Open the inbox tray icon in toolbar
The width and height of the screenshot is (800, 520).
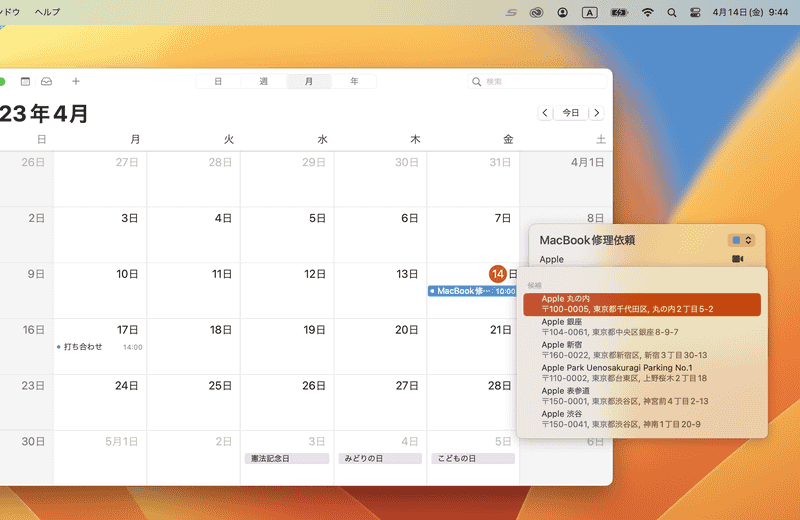coord(46,82)
